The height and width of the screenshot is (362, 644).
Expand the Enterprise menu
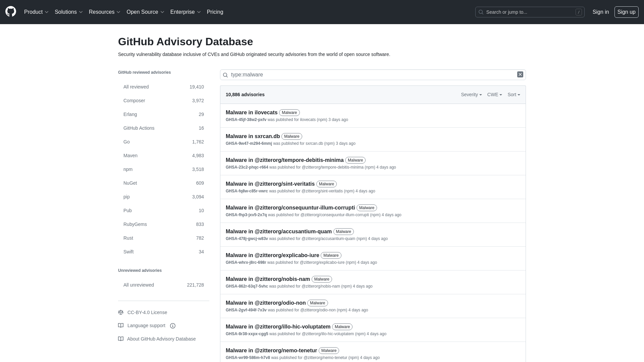[x=185, y=12]
